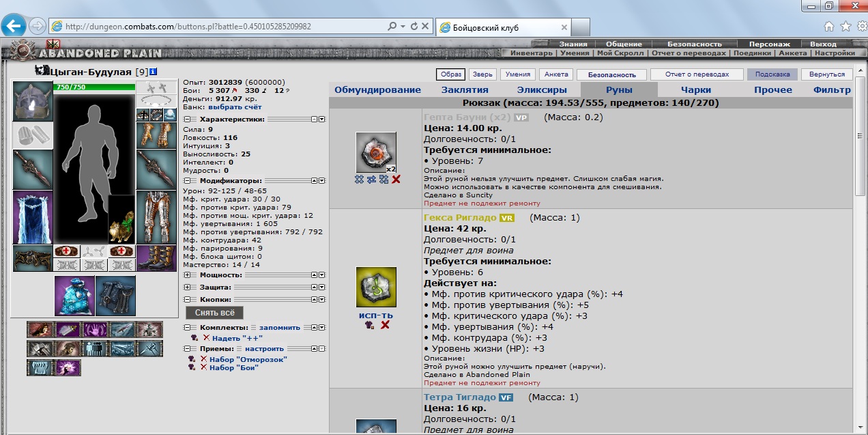The height and width of the screenshot is (435, 868).
Task: Click the выбрать счёт bank link
Action: (234, 107)
